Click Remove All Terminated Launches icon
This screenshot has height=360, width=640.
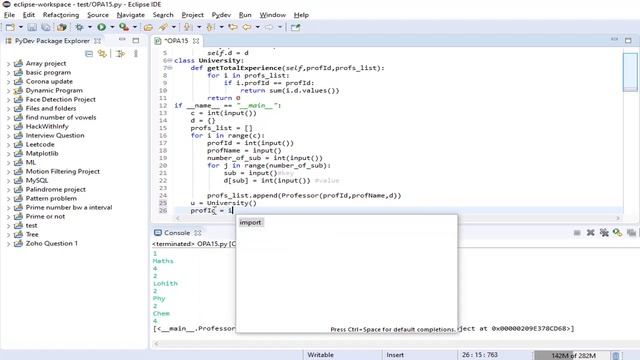pyautogui.click(x=604, y=233)
